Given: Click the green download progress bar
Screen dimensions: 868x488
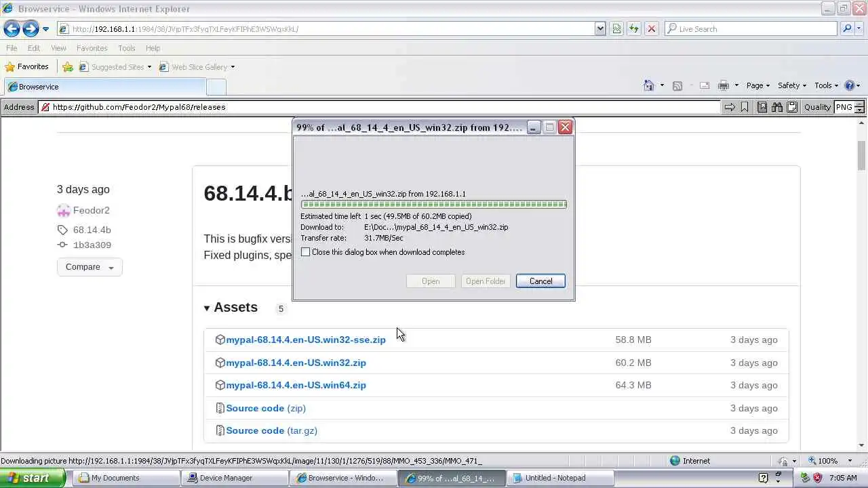Looking at the screenshot, I should pyautogui.click(x=433, y=204).
